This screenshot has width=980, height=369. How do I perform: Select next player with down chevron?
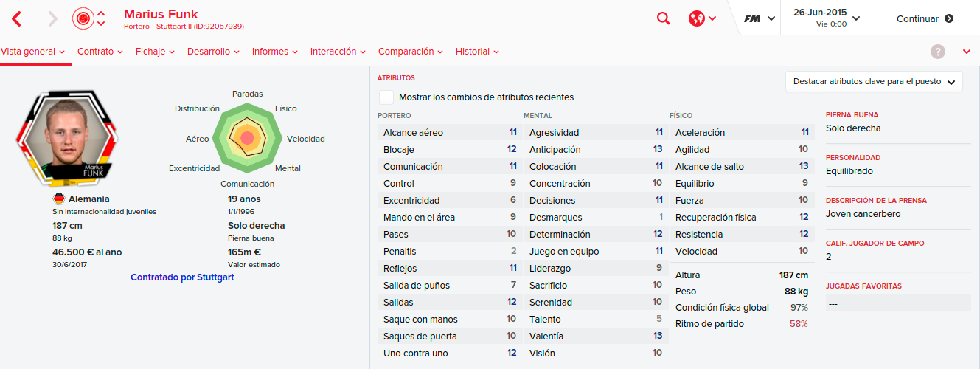click(101, 24)
